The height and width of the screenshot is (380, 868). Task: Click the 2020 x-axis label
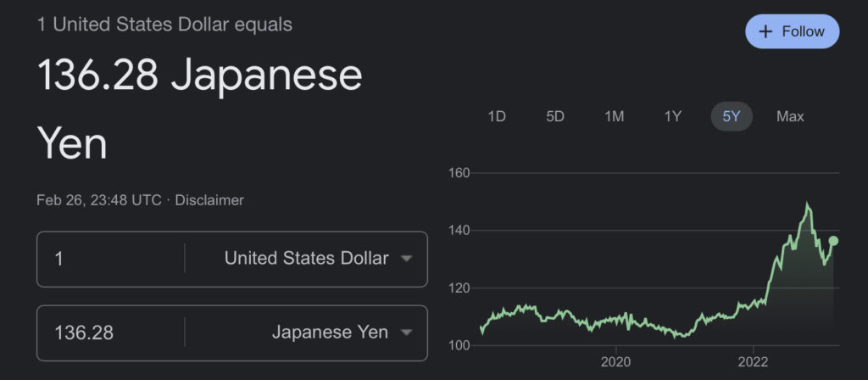[615, 362]
